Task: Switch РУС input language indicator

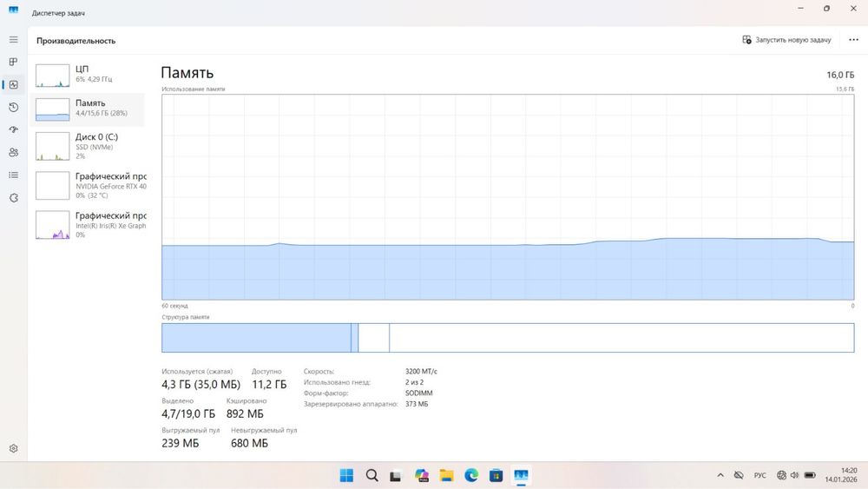Action: [x=760, y=475]
